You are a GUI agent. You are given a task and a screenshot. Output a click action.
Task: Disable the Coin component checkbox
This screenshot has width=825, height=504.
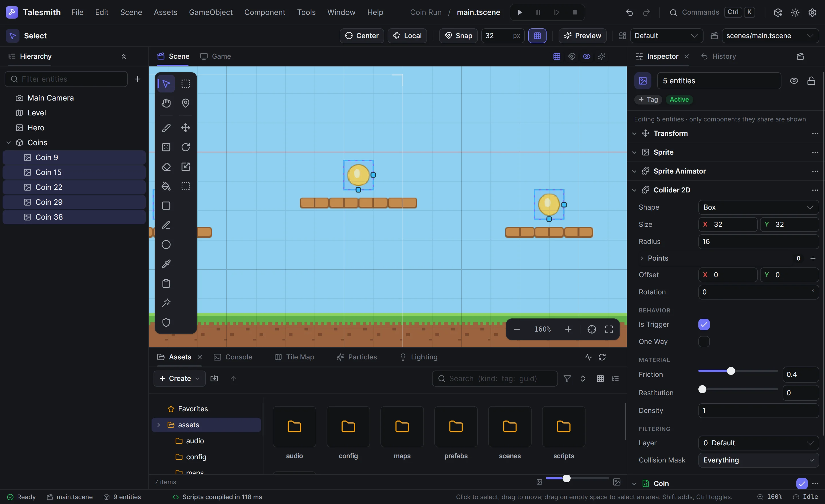(802, 483)
